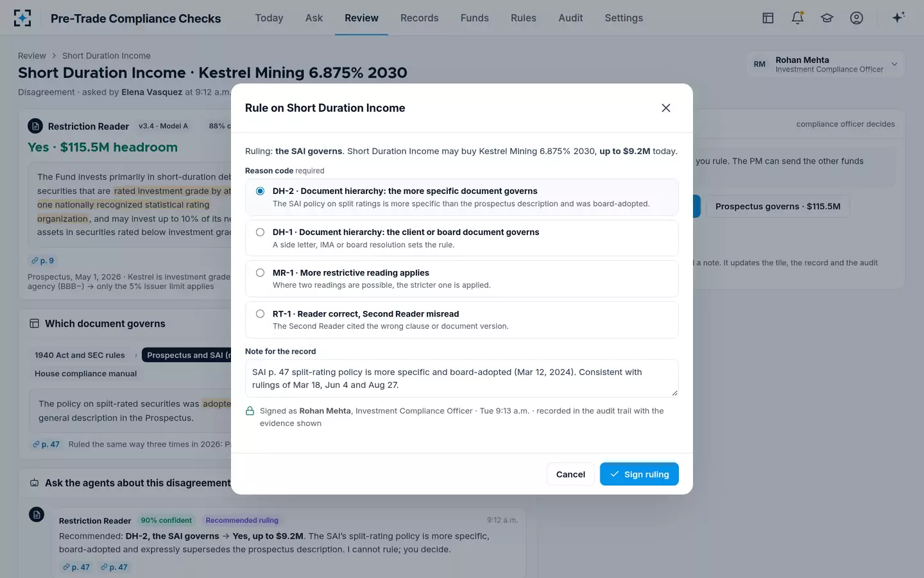Open the layout panel icon in header
Viewport: 924px width, 578px height.
click(x=768, y=18)
